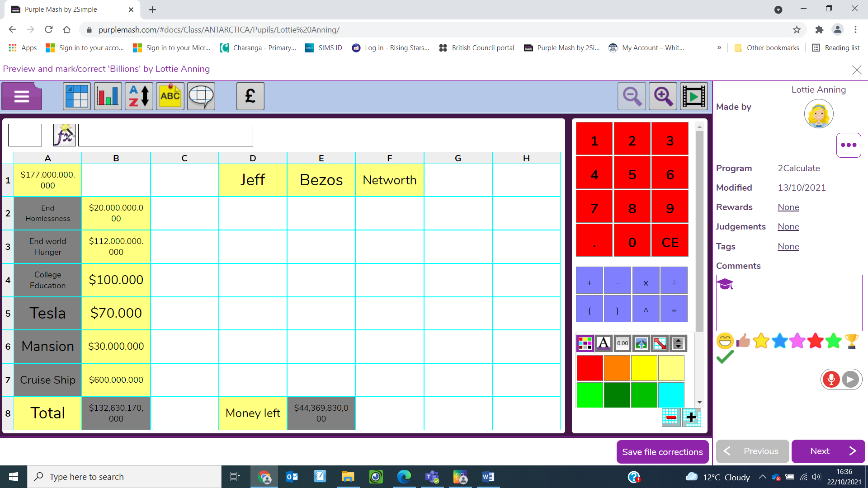This screenshot has width=868, height=488.
Task: Add the green tick sticker
Action: pos(725,357)
